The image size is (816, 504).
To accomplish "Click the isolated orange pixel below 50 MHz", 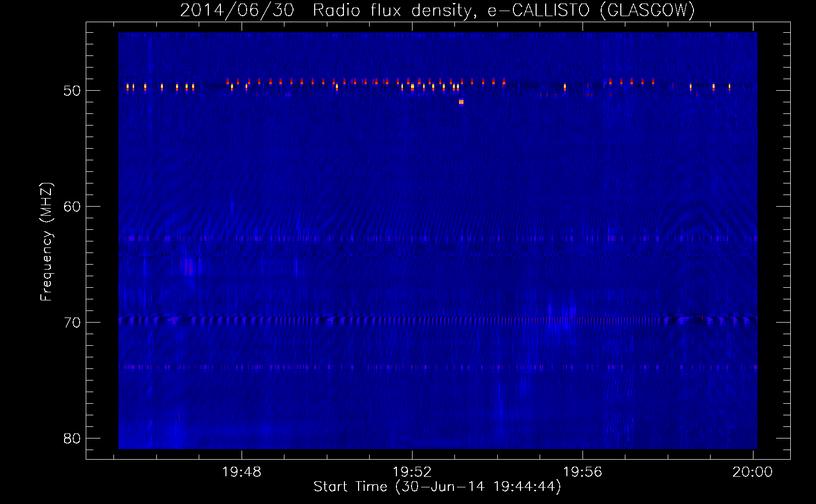I will [461, 102].
